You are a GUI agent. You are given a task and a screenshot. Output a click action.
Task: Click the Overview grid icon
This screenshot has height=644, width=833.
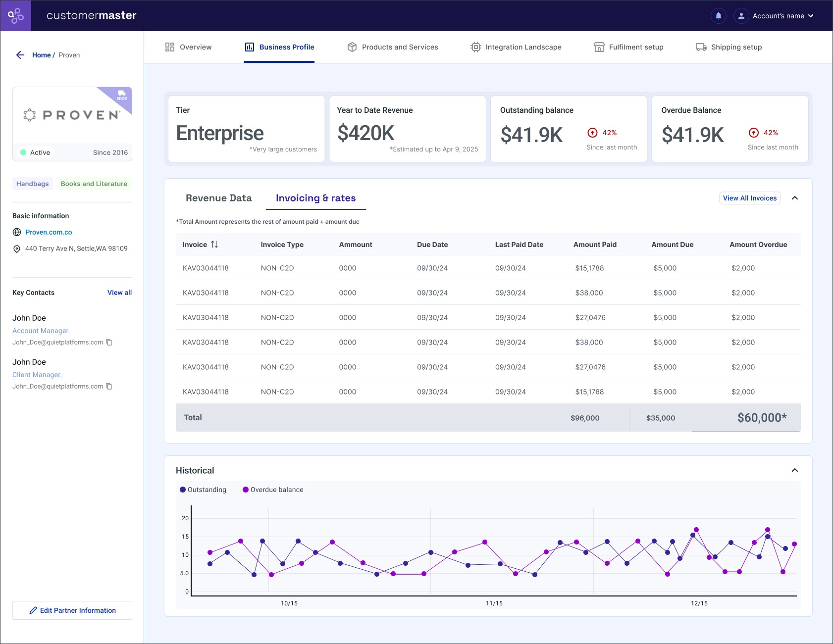pos(170,47)
